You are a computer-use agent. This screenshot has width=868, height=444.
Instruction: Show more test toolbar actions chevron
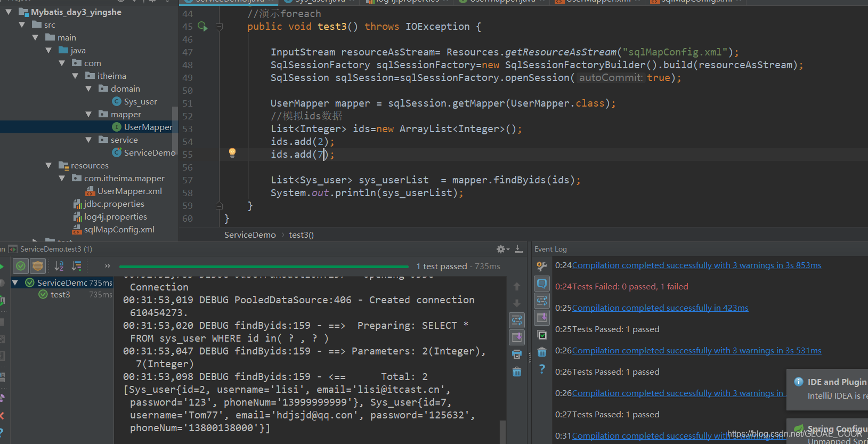(107, 266)
